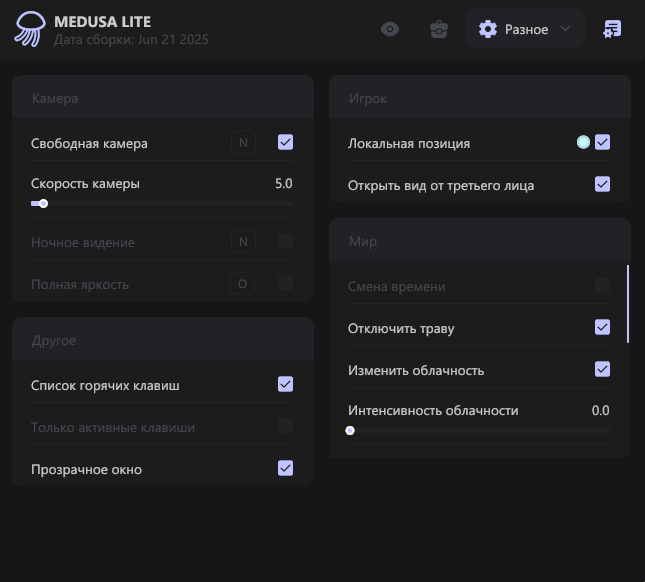Expand the Разное dropdown chevron
This screenshot has height=582, width=645.
pyautogui.click(x=566, y=29)
